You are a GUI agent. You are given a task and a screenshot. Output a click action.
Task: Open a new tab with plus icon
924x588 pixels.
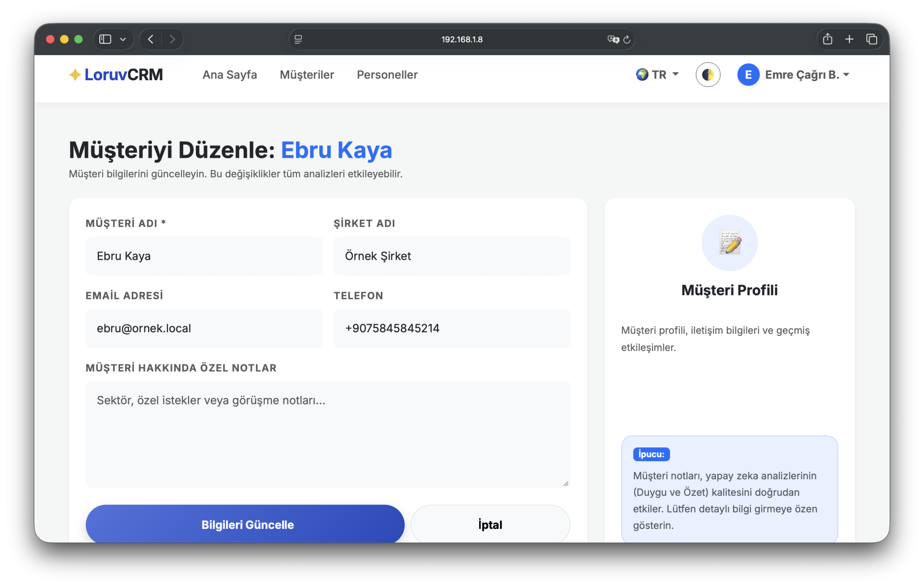[849, 39]
